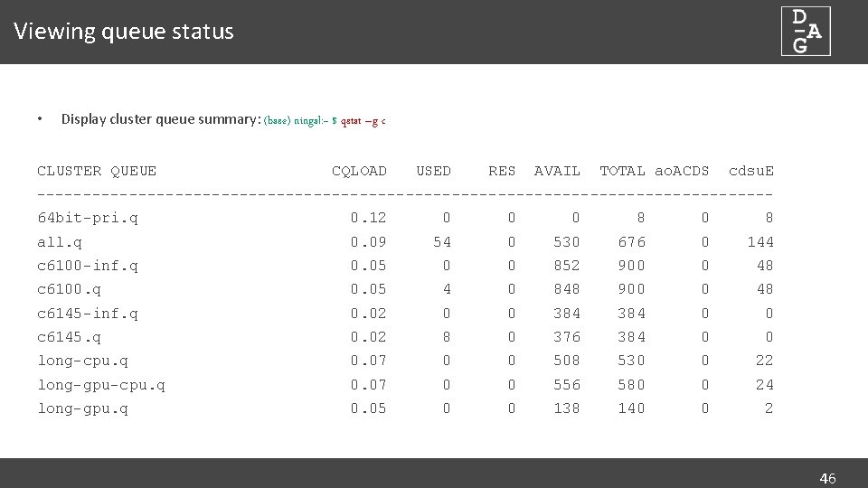Click AVAIL value 556 in long-gpu-cpu.q row
This screenshot has width=868, height=488.
pyautogui.click(x=567, y=385)
